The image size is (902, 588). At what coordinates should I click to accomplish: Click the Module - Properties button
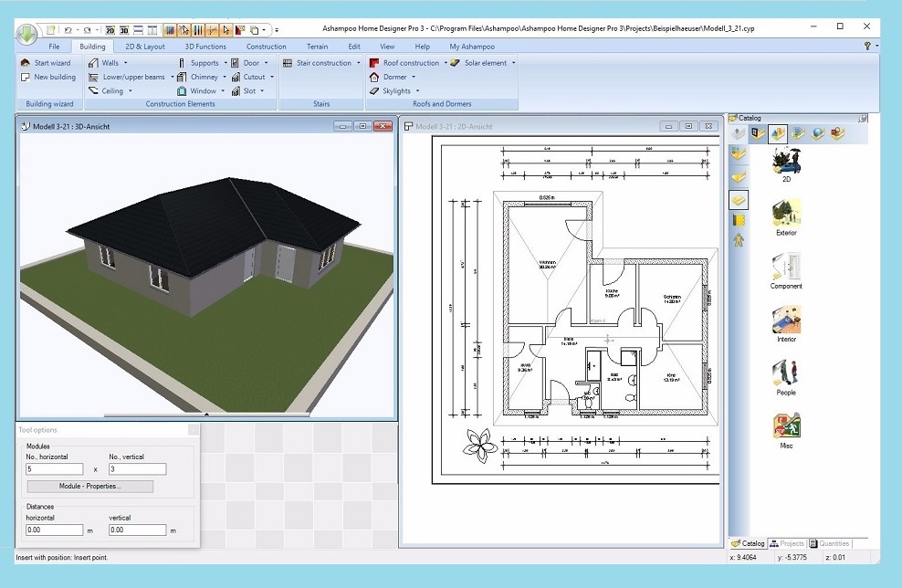click(89, 486)
